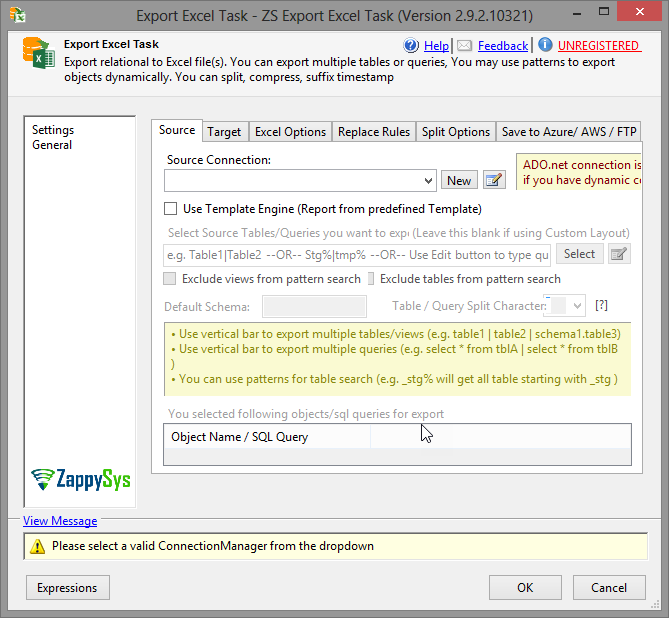Click the Select tables button
Screen dimensions: 669x618
point(579,254)
